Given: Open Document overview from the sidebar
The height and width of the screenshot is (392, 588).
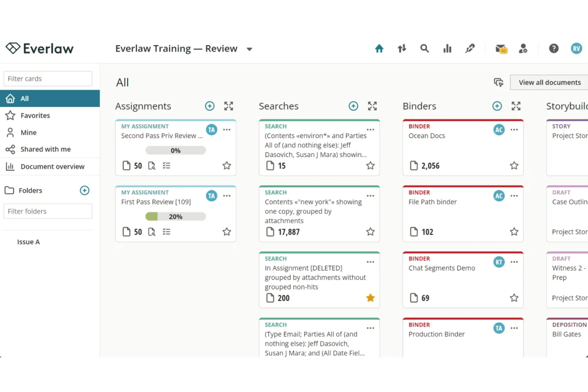Looking at the screenshot, I should tap(50, 166).
